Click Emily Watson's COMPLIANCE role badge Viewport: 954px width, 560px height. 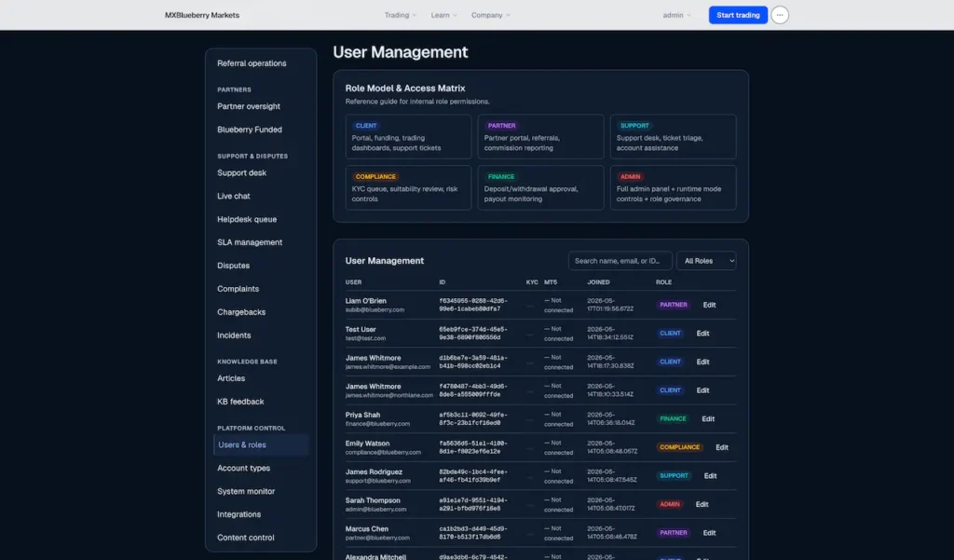[x=679, y=447]
